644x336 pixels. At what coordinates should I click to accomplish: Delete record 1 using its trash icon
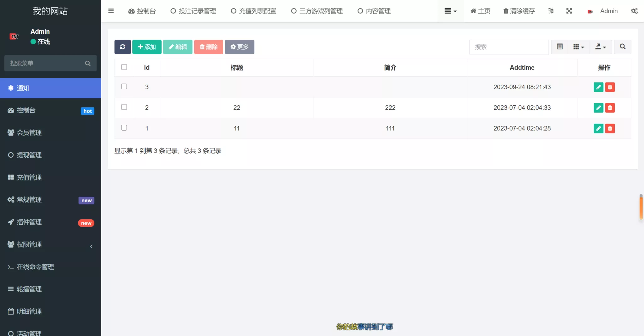point(610,128)
